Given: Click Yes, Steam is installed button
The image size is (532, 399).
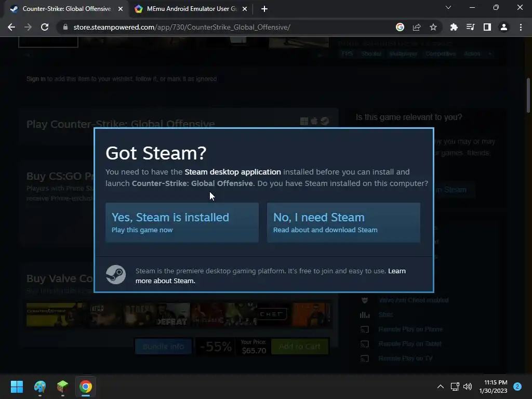Looking at the screenshot, I should [182, 222].
